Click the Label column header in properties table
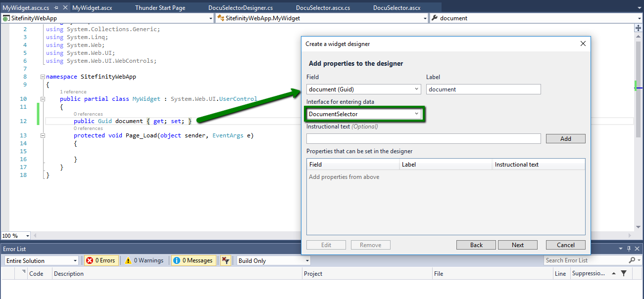The image size is (644, 299). click(446, 165)
